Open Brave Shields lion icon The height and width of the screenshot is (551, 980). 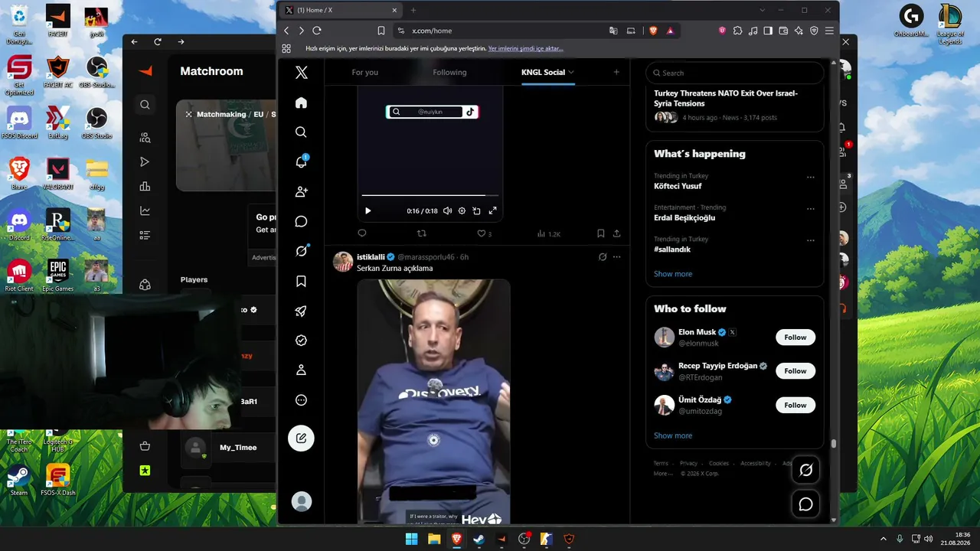[x=653, y=31]
